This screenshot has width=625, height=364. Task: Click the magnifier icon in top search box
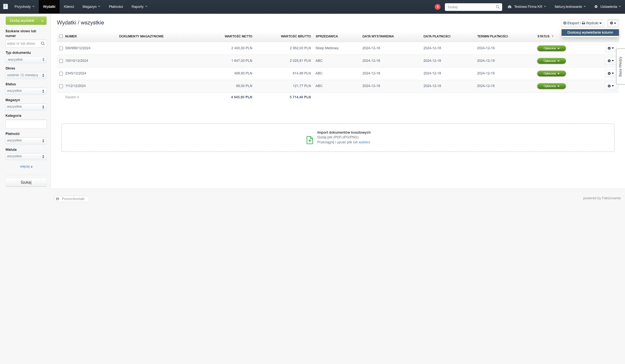pyautogui.click(x=498, y=7)
